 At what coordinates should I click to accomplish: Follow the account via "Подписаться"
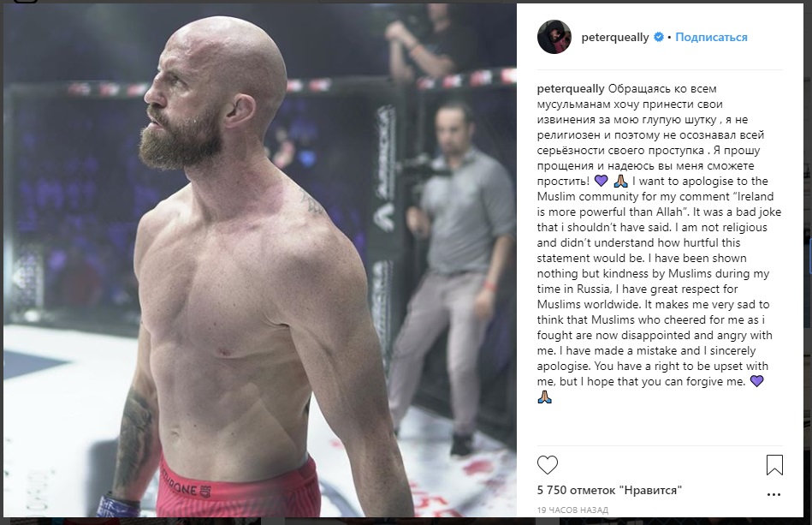click(x=711, y=37)
